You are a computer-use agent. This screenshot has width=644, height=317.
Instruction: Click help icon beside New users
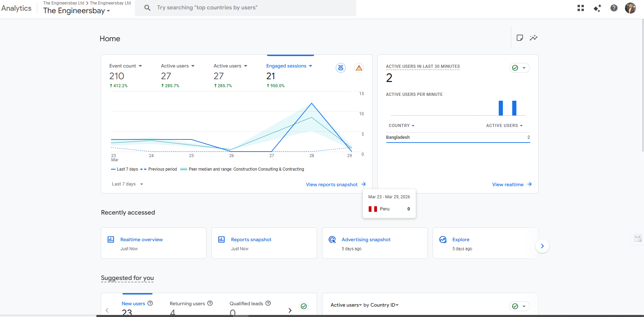point(150,303)
